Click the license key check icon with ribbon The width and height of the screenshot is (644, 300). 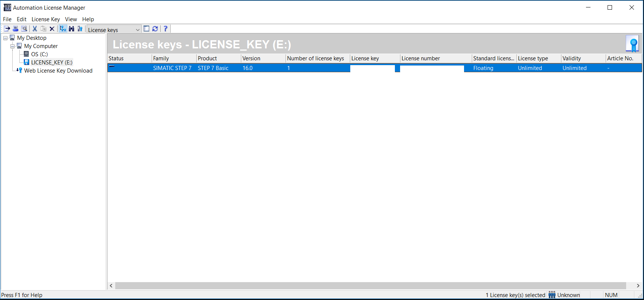point(80,29)
